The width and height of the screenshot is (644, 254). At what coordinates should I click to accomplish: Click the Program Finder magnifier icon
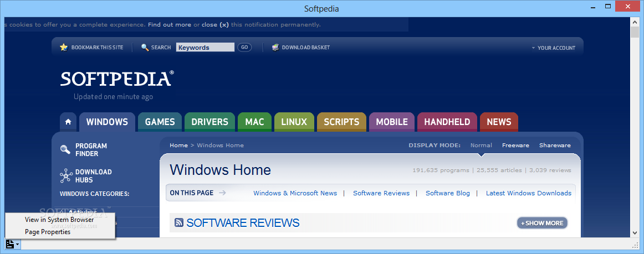[x=65, y=150]
